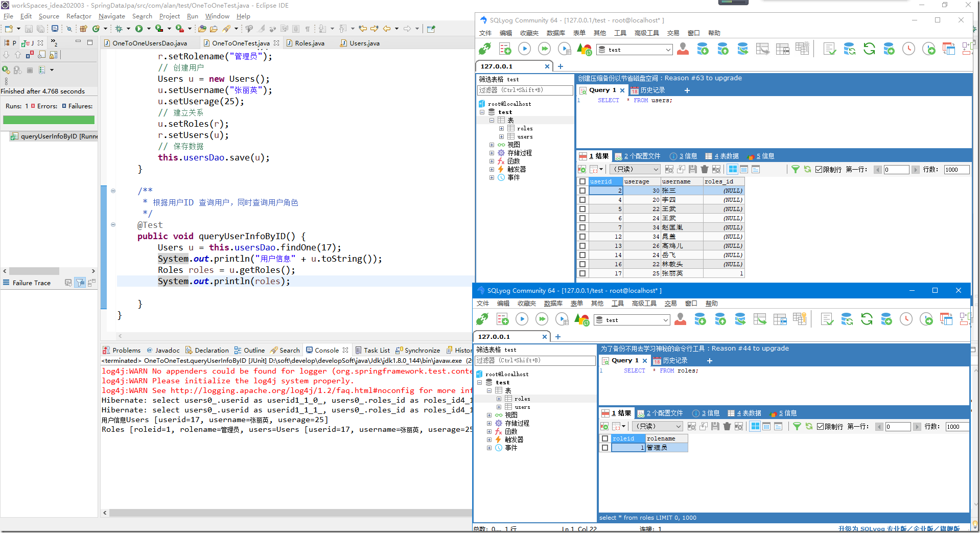Click user manager icon in lower SQLyog
The image size is (980, 533).
(x=680, y=319)
